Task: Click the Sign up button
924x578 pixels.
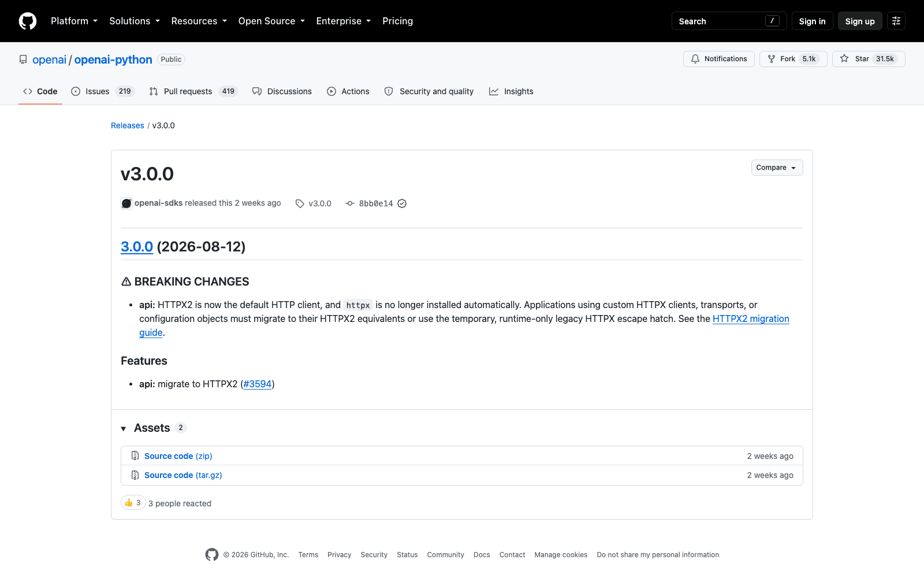Action: 860,21
